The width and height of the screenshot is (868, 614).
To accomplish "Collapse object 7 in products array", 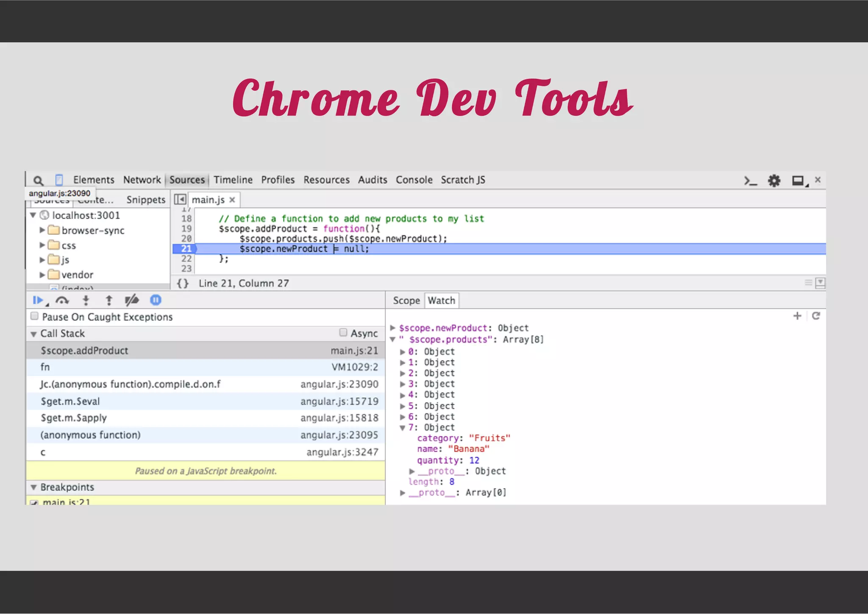I will [x=403, y=428].
